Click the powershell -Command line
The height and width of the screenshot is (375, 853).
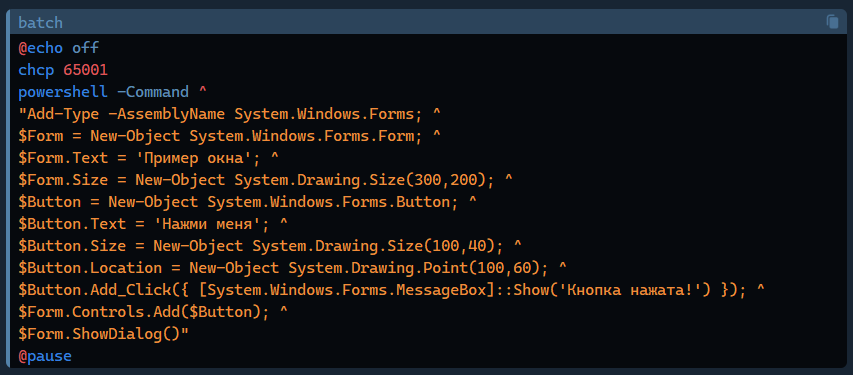[113, 91]
